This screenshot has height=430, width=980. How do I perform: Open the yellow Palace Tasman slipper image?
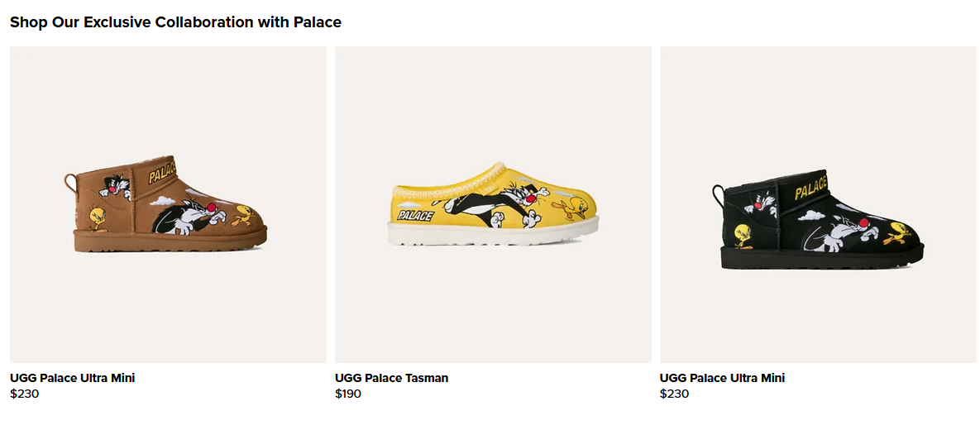(493, 204)
